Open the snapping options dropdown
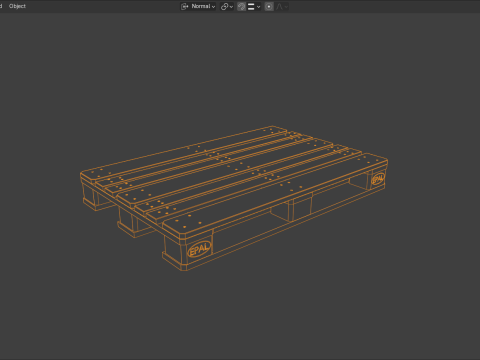Viewport: 480px width, 360px height. (x=254, y=6)
